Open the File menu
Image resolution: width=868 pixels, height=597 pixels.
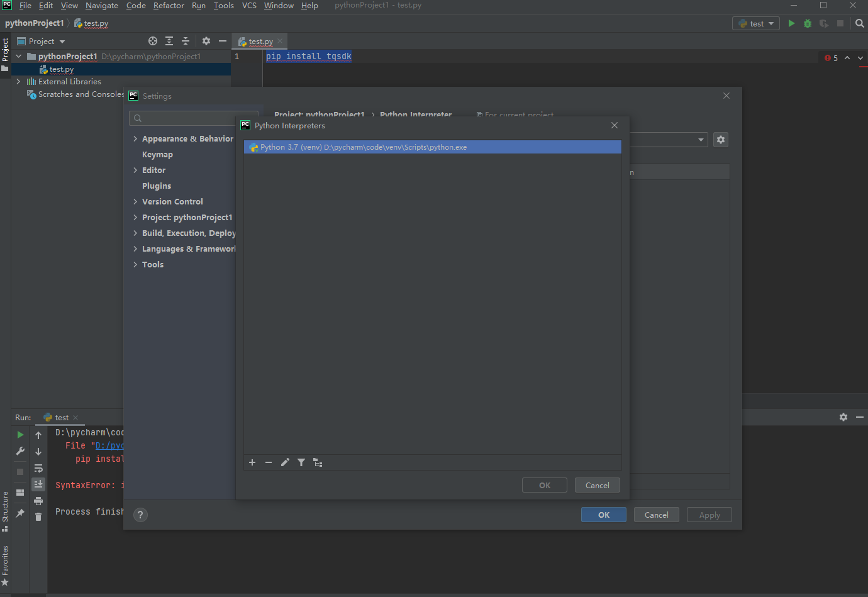[x=25, y=6]
